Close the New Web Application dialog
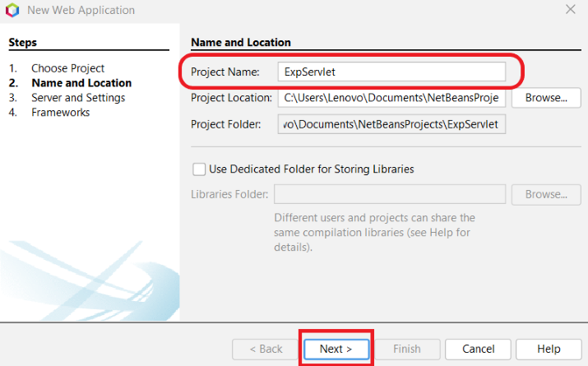The image size is (588, 366). [570, 9]
